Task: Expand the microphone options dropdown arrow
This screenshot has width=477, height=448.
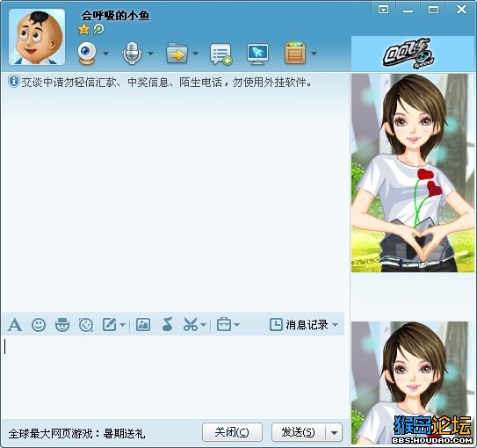Action: coord(150,54)
